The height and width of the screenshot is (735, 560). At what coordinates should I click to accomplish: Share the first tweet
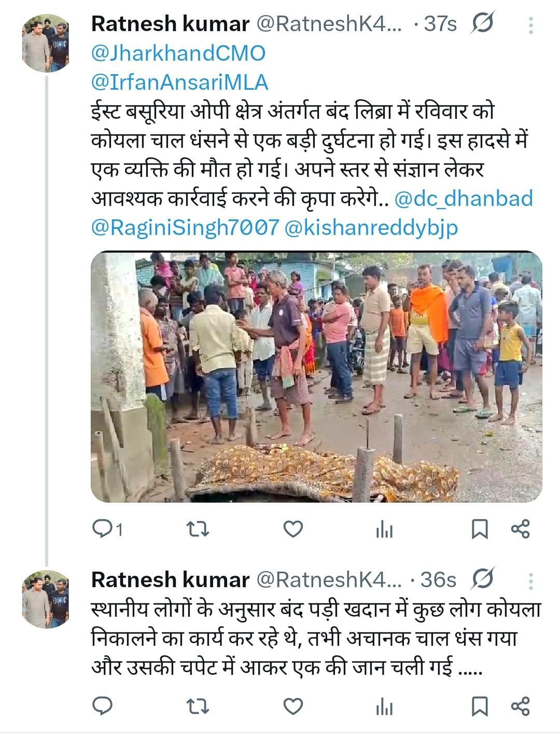tap(520, 530)
